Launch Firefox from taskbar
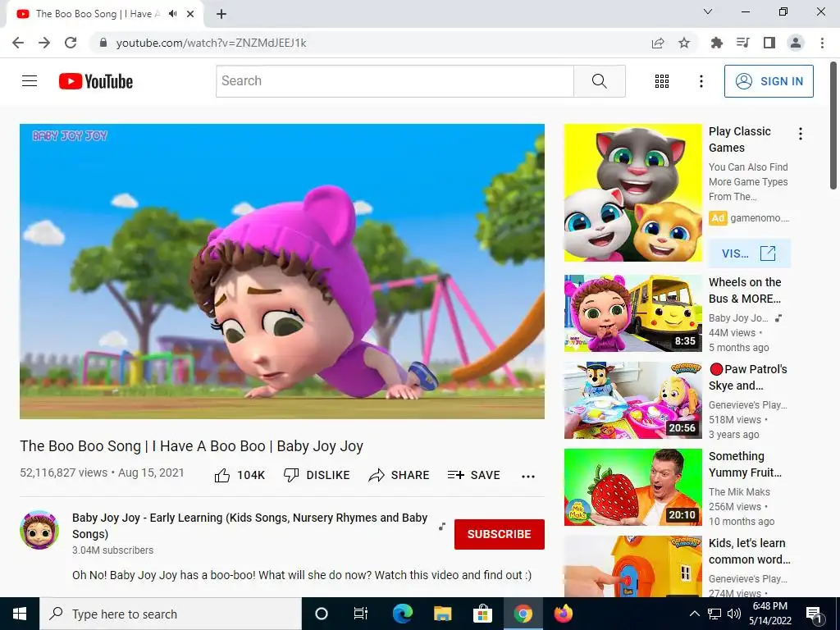This screenshot has height=630, width=840. point(563,614)
